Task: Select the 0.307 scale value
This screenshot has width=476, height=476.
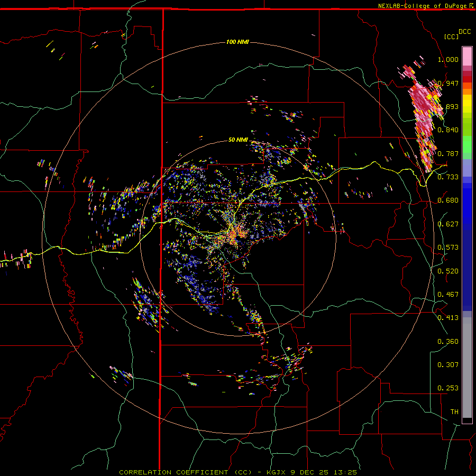Action: point(448,364)
